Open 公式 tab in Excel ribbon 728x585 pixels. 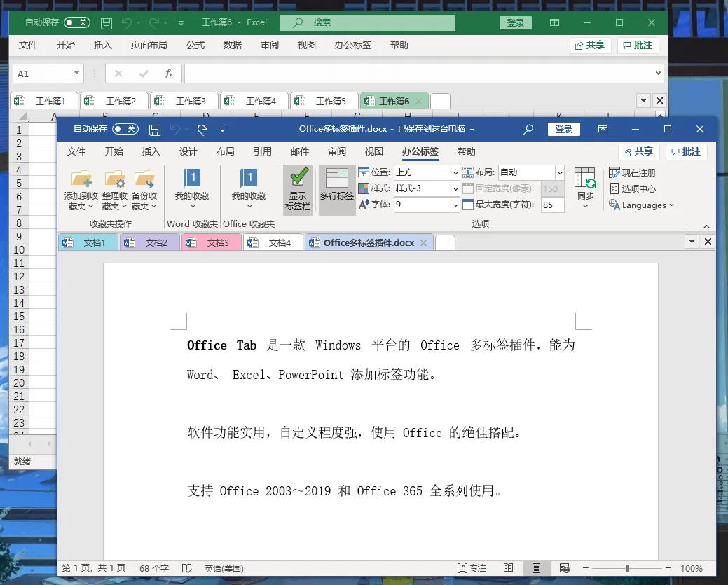pos(195,45)
